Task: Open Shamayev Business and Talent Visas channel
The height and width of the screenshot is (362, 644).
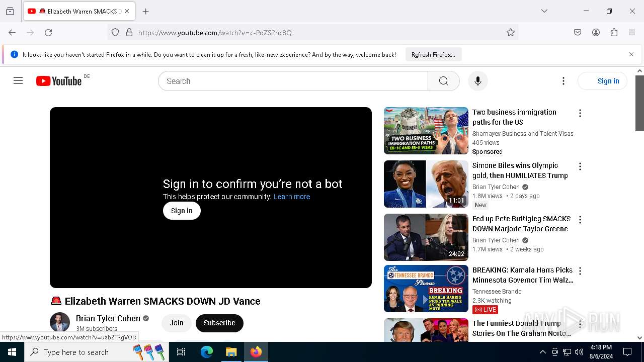Action: click(523, 134)
